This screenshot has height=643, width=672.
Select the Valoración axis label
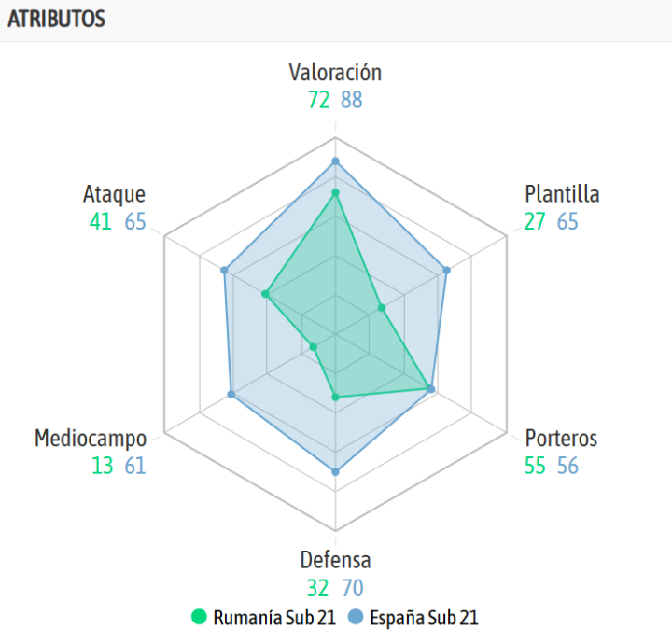click(x=335, y=73)
